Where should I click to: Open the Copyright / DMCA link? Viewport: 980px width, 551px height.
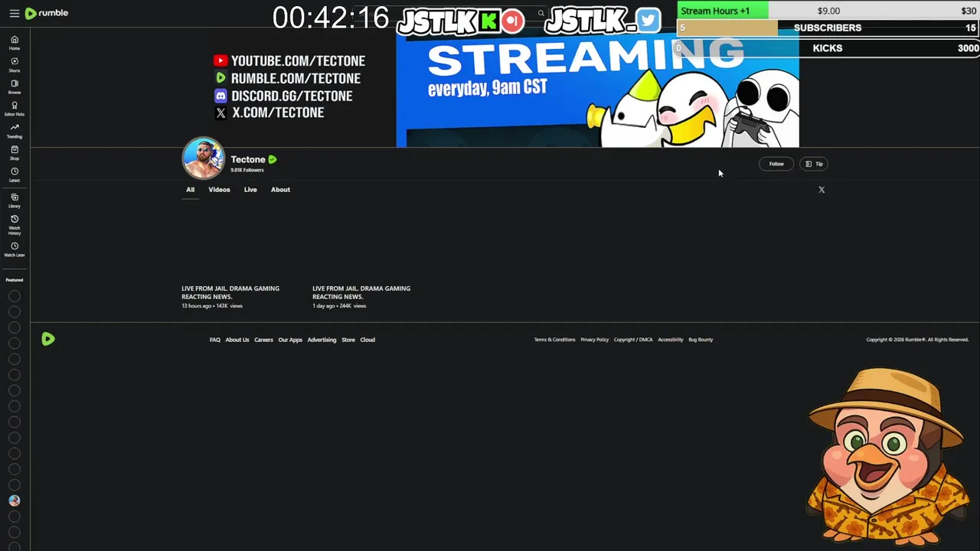tap(633, 340)
